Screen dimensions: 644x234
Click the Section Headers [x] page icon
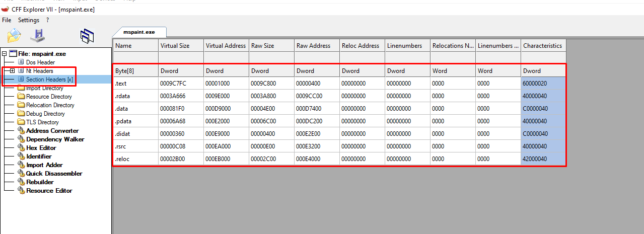coord(21,79)
